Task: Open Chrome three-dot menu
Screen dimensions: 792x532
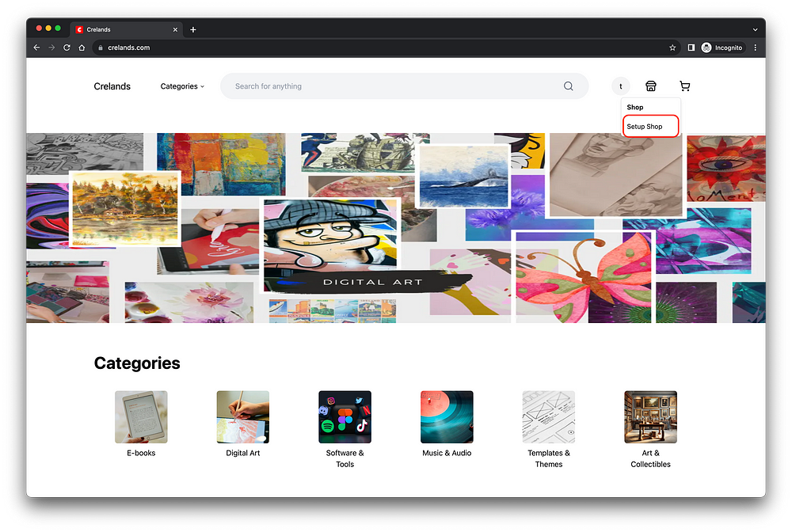Action: coord(756,47)
